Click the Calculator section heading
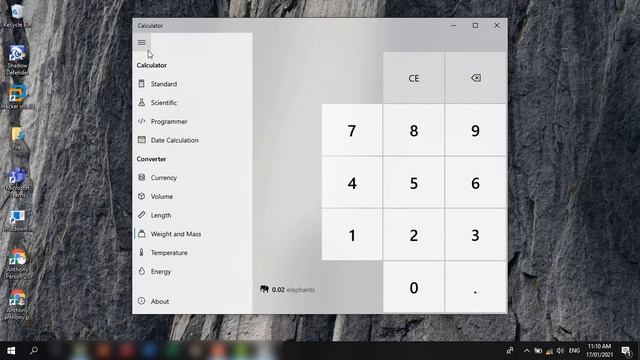 pos(151,65)
